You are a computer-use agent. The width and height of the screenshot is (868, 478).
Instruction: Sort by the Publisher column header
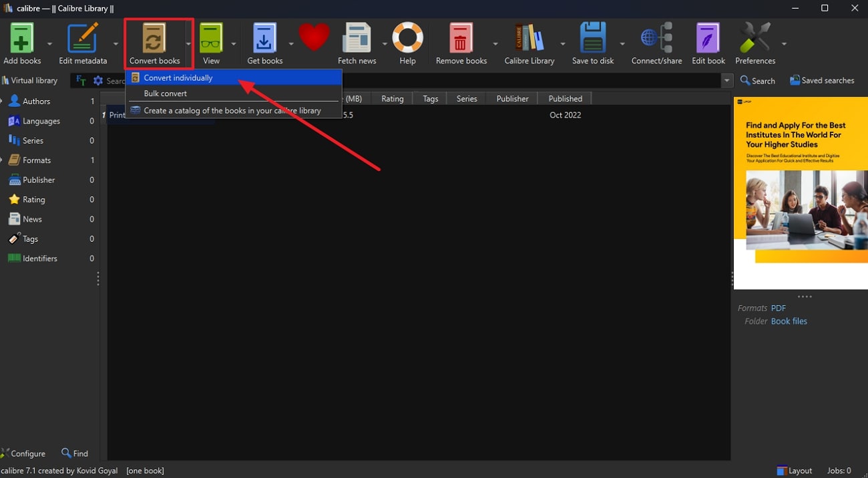513,99
